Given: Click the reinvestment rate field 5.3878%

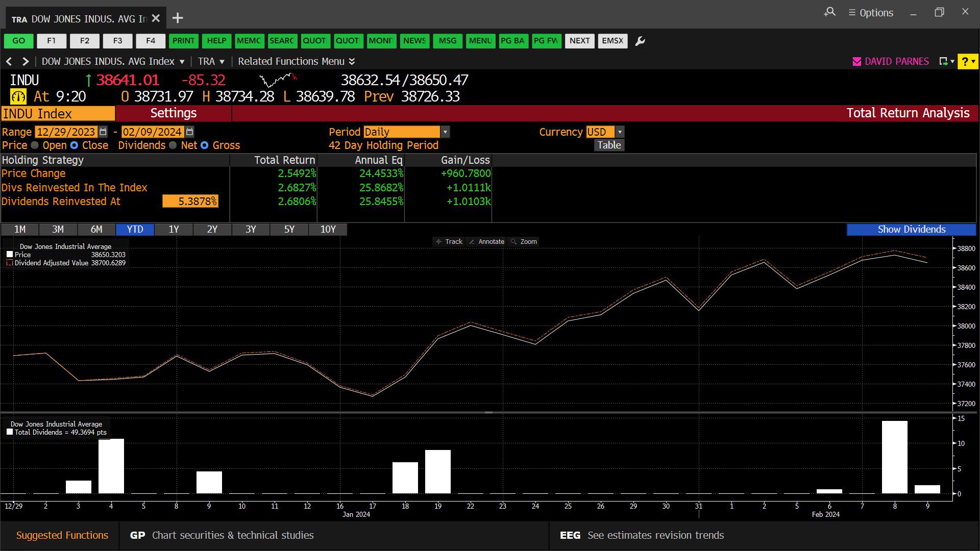Looking at the screenshot, I should (x=190, y=202).
